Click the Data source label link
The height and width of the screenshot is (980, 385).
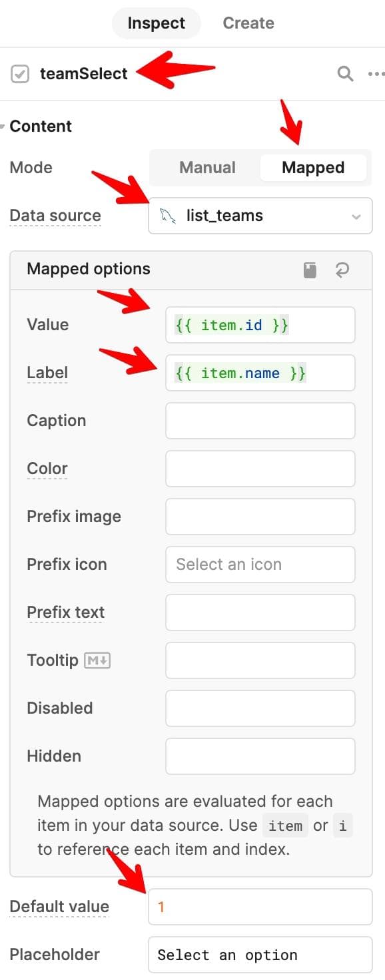tap(55, 215)
